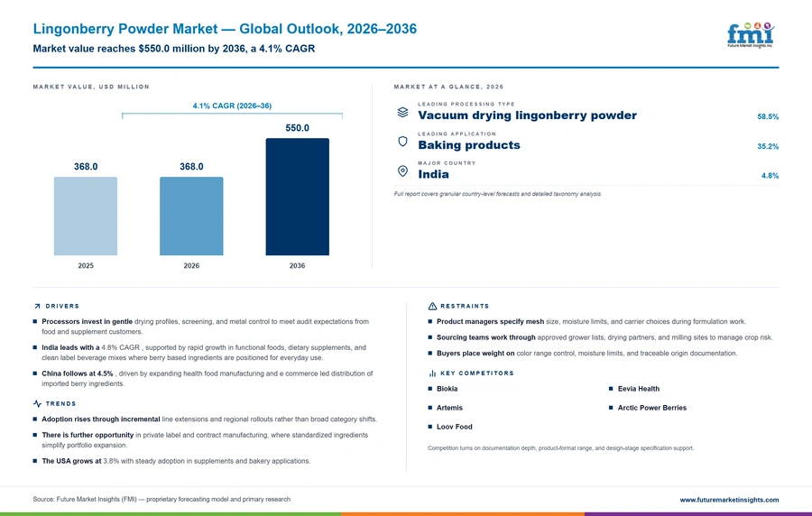Click the dark blue 2036 bar
The width and height of the screenshot is (812, 516).
click(x=297, y=197)
